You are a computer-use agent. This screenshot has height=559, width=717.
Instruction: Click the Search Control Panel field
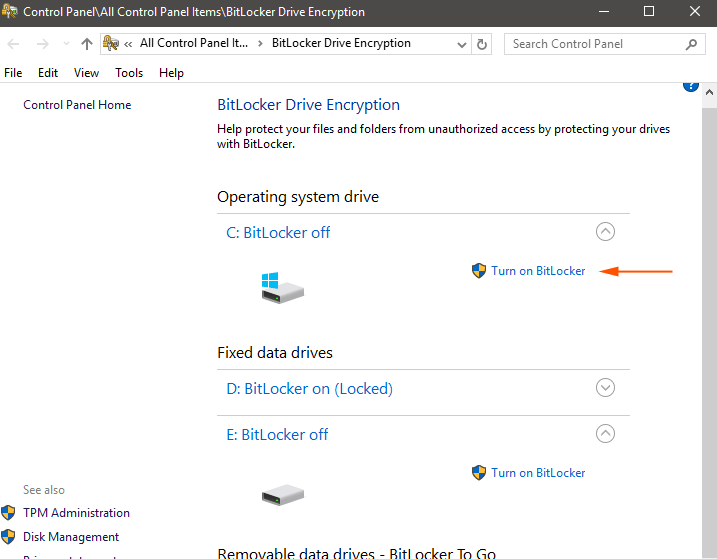(x=605, y=44)
